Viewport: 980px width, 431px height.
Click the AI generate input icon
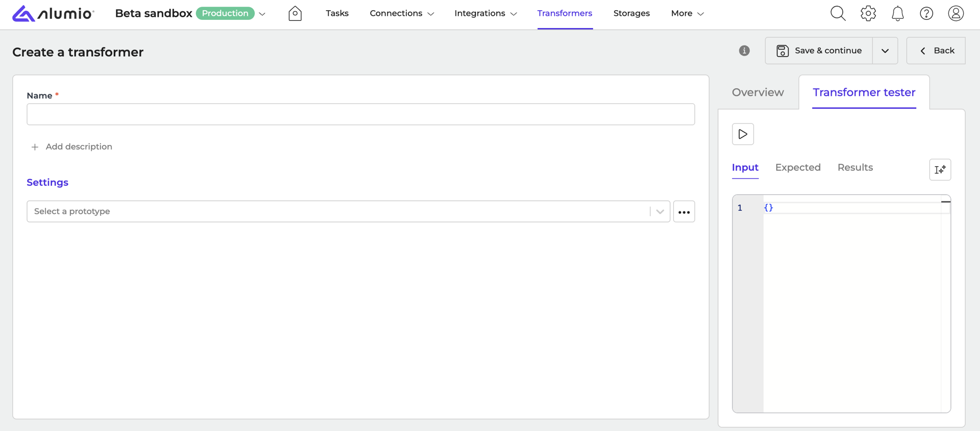940,170
